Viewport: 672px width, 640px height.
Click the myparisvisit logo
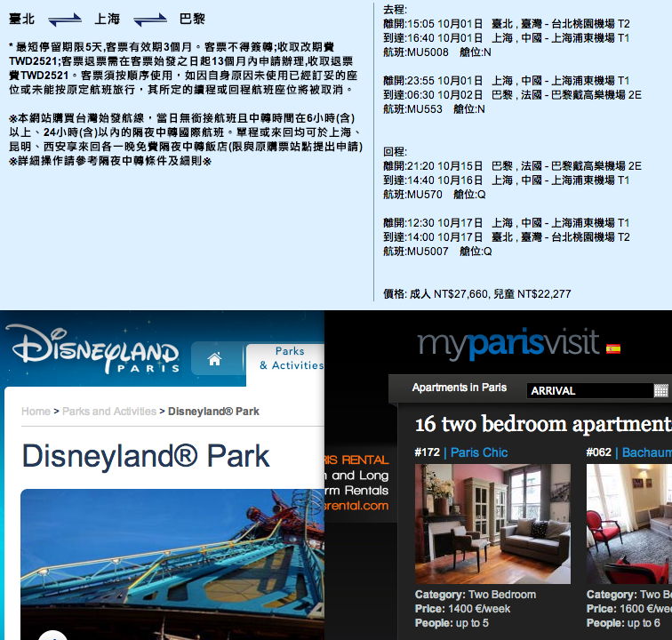point(506,344)
